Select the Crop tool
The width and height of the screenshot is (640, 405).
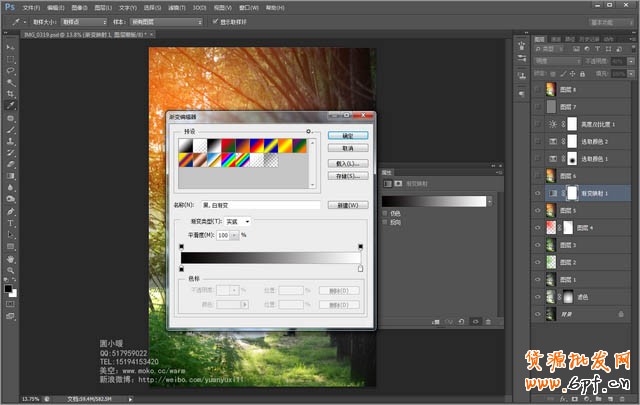pyautogui.click(x=10, y=94)
